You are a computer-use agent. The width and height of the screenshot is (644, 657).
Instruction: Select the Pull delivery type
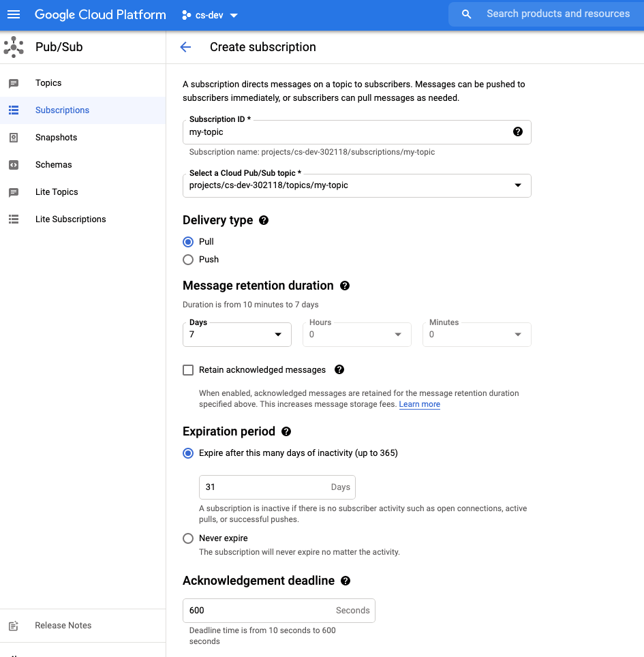(x=188, y=242)
